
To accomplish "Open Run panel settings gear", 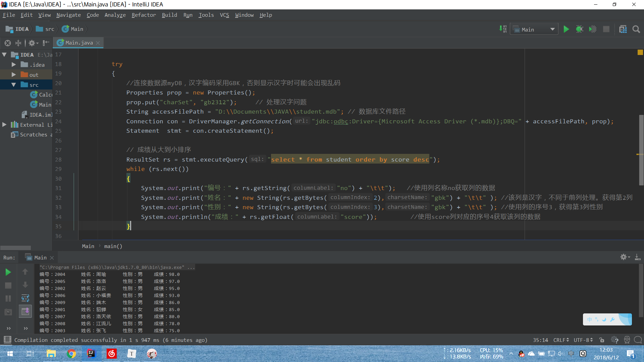I will tap(625, 257).
